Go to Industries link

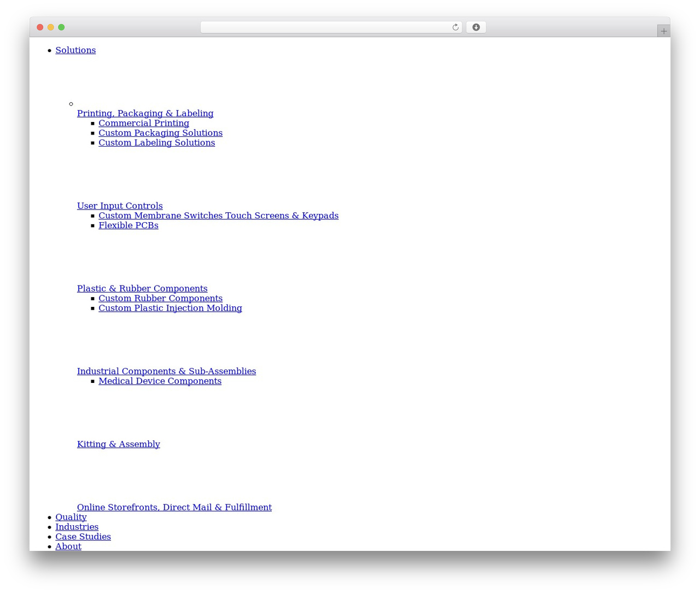(77, 527)
